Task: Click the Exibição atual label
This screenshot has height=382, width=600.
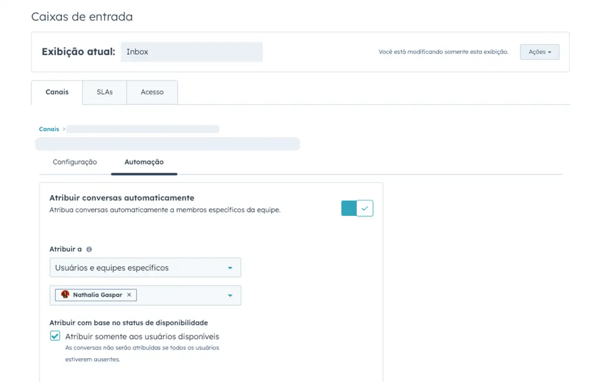Action: [x=78, y=52]
